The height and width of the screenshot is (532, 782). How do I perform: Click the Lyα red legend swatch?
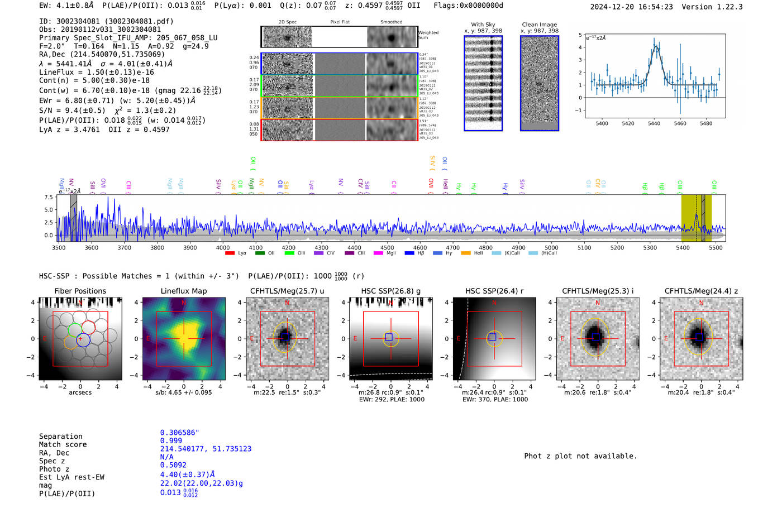tap(230, 253)
